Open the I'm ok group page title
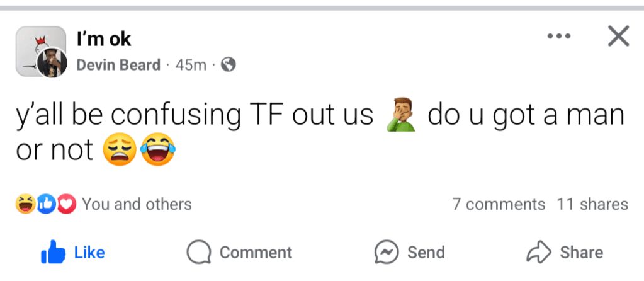Image resolution: width=644 pixels, height=281 pixels. pos(103,38)
